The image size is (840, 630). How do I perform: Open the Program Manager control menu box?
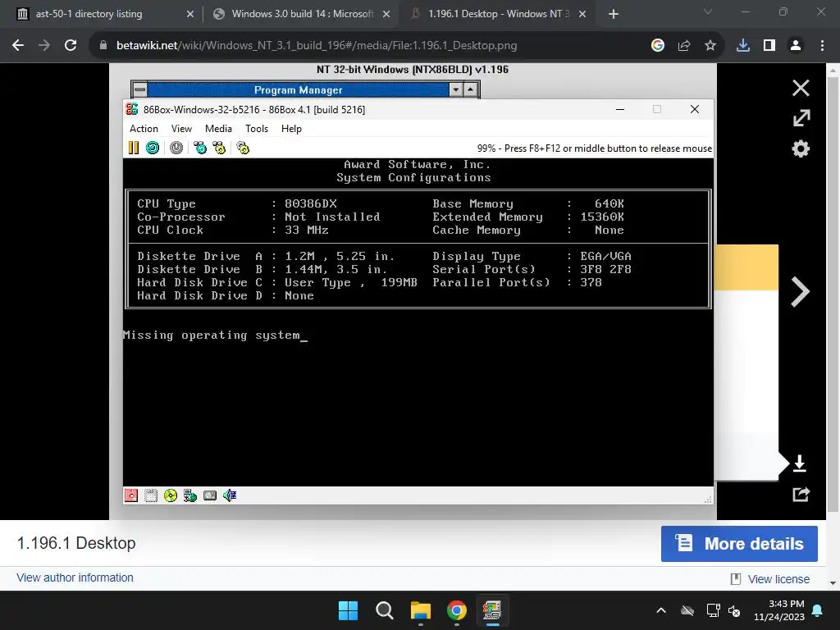click(x=139, y=89)
